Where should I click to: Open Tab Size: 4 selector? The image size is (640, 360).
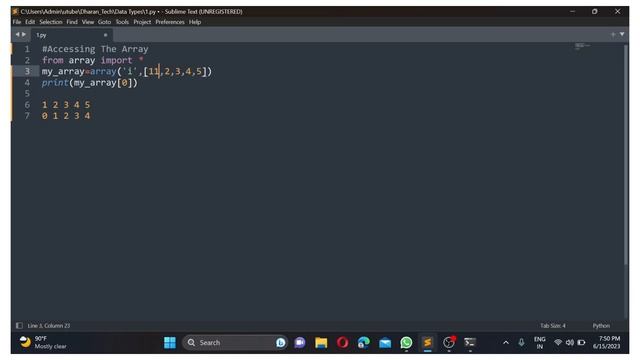click(x=553, y=326)
